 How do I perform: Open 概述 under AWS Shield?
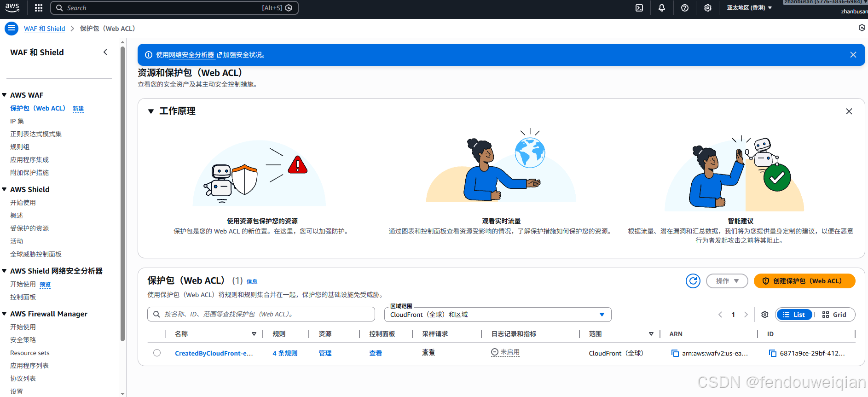coord(17,216)
